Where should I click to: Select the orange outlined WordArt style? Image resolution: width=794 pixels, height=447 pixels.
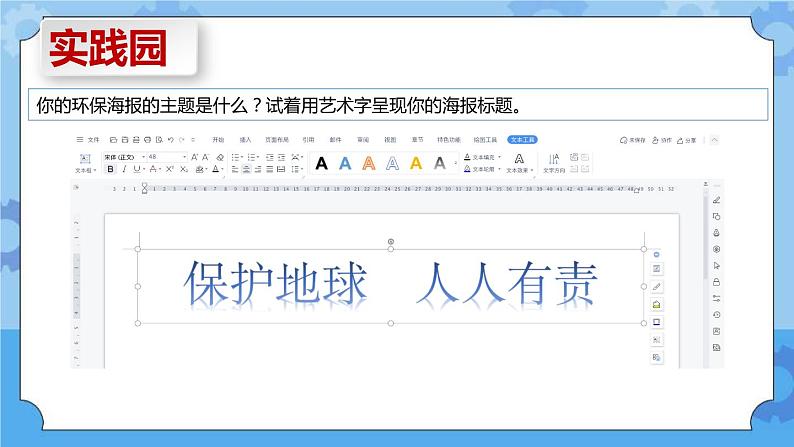pyautogui.click(x=368, y=163)
